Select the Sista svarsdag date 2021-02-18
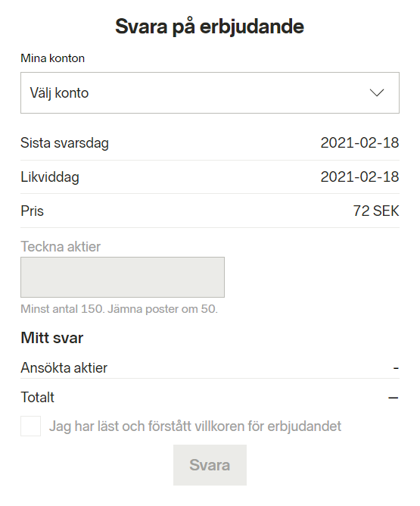 [x=359, y=143]
